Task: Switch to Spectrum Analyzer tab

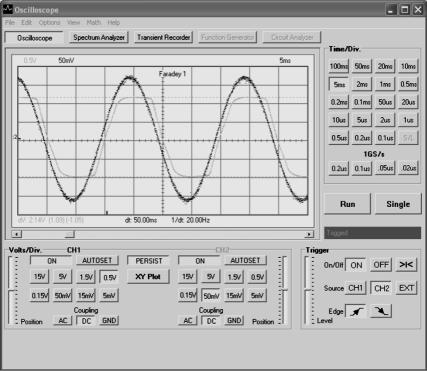Action: (99, 37)
